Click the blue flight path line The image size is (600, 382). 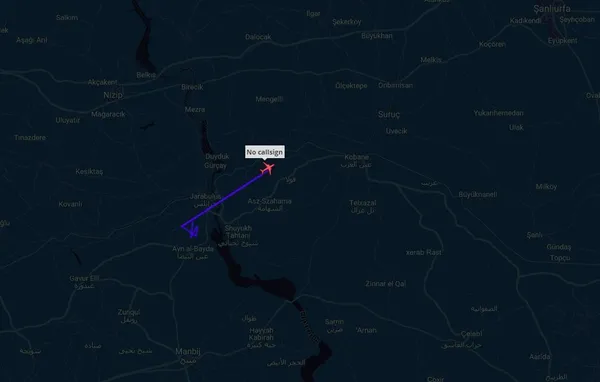227,199
